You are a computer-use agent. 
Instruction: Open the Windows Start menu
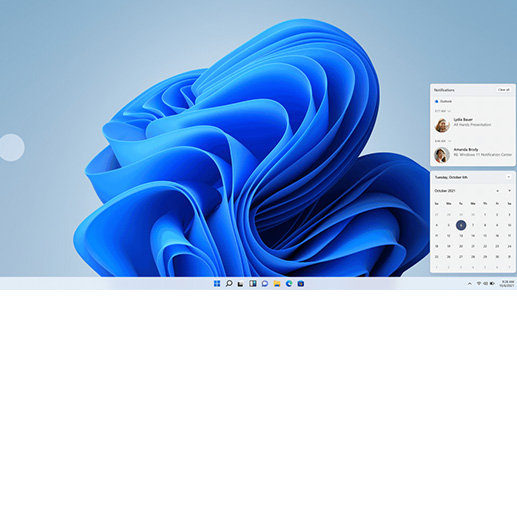[x=217, y=283]
